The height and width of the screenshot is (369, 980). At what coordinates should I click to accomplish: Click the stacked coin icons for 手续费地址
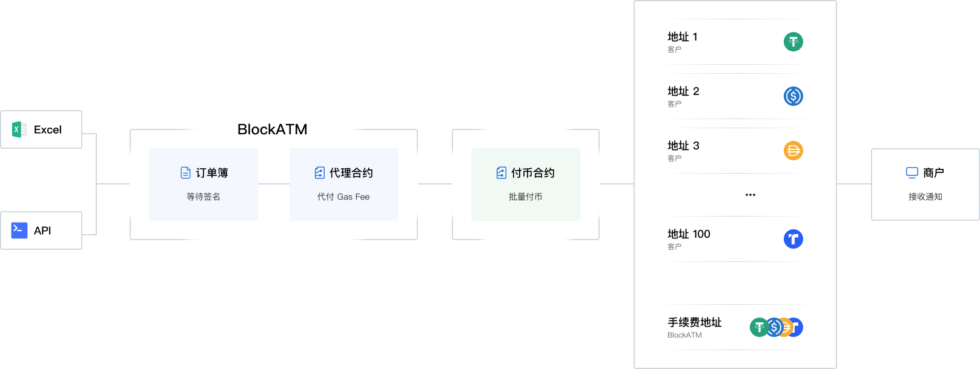[x=776, y=327]
